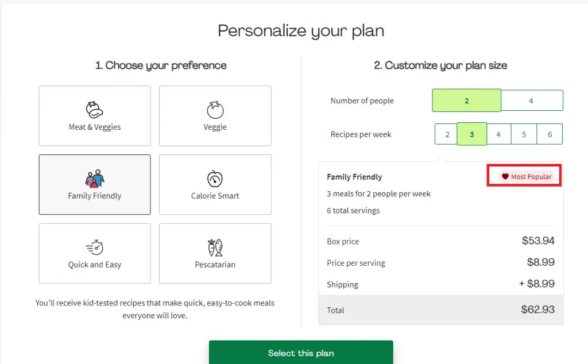The width and height of the screenshot is (588, 364).
Task: Click the Calorie Smart card label
Action: [x=215, y=196]
